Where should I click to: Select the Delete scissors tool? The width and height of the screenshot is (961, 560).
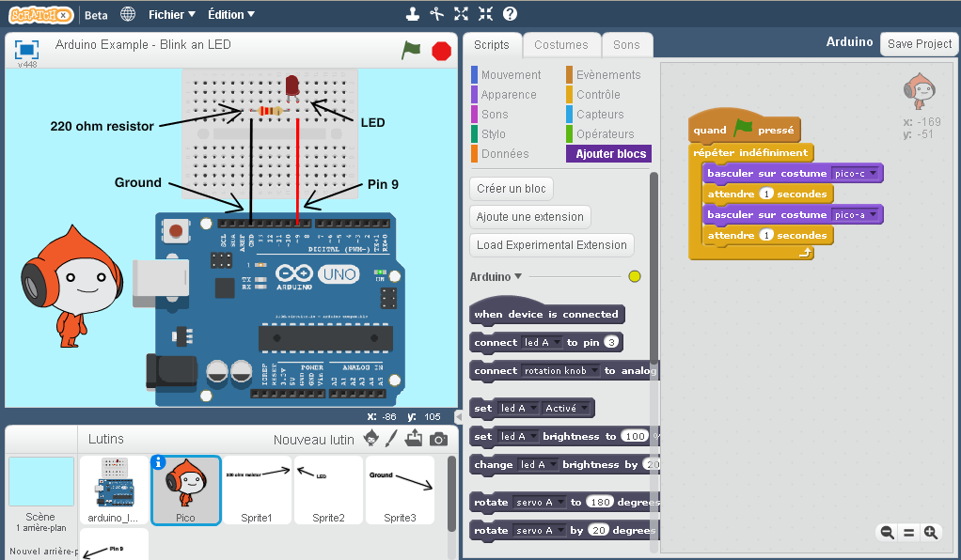pyautogui.click(x=436, y=13)
